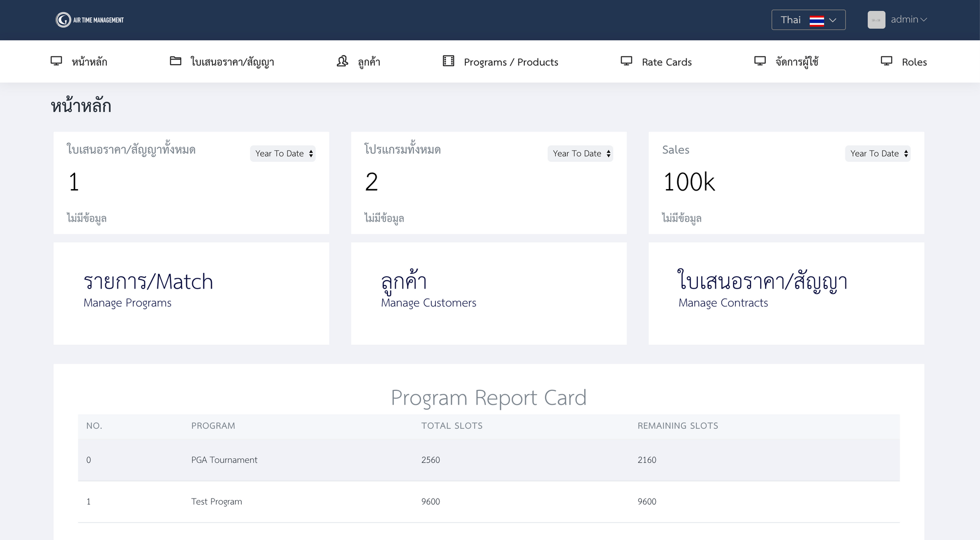Open the Thai language dropdown
This screenshot has height=540, width=980.
point(808,20)
